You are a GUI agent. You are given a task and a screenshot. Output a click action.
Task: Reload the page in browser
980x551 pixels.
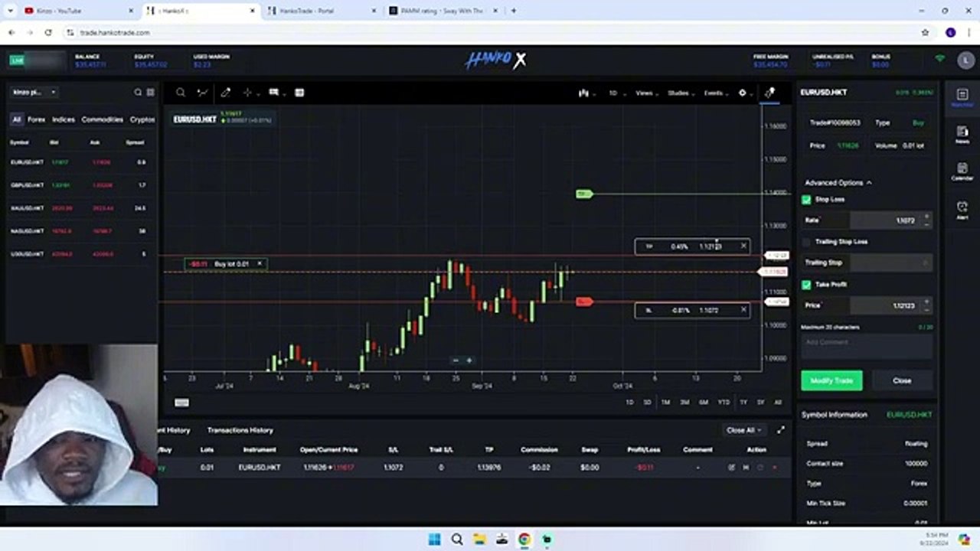click(48, 32)
